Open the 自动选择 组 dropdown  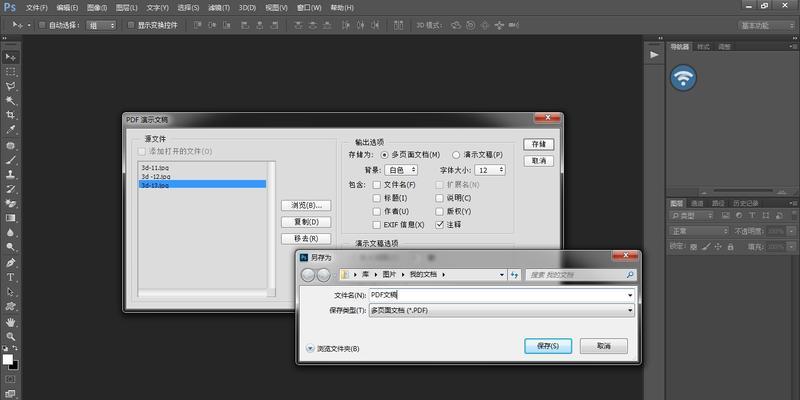[101, 25]
